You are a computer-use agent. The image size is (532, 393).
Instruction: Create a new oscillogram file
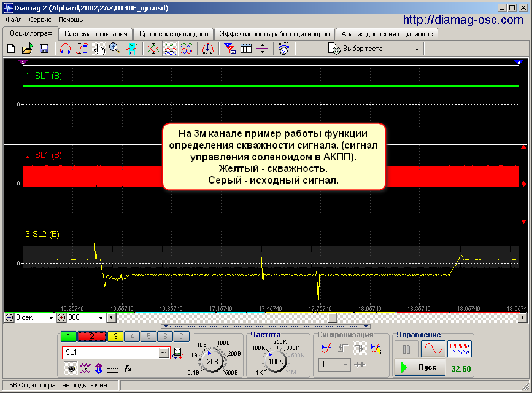pyautogui.click(x=11, y=49)
